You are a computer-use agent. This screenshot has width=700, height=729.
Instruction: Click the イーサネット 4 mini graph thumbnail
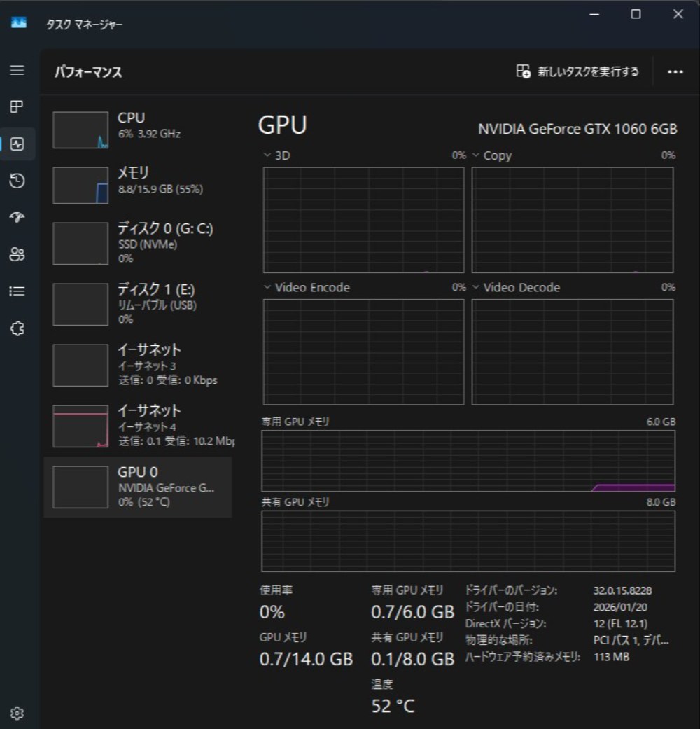[80, 426]
